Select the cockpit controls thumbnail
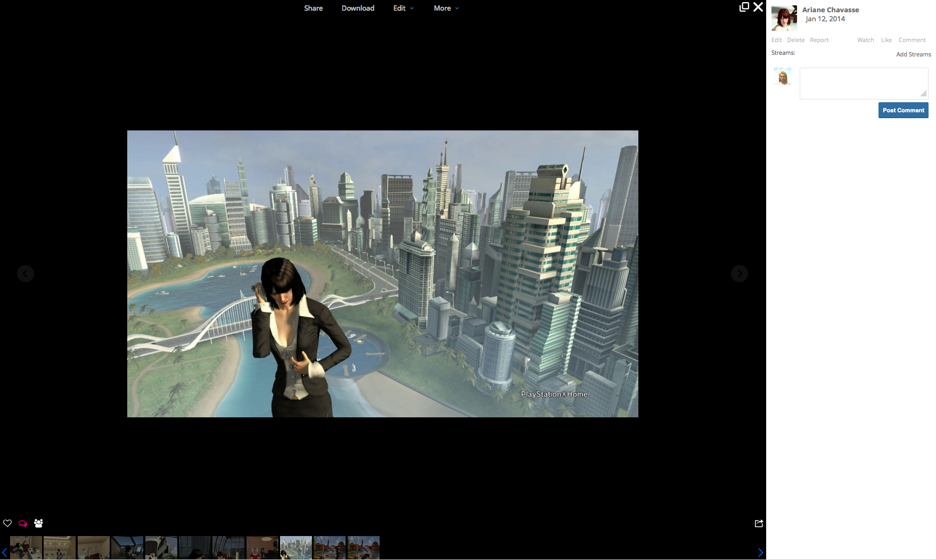936x560 pixels. (127, 547)
